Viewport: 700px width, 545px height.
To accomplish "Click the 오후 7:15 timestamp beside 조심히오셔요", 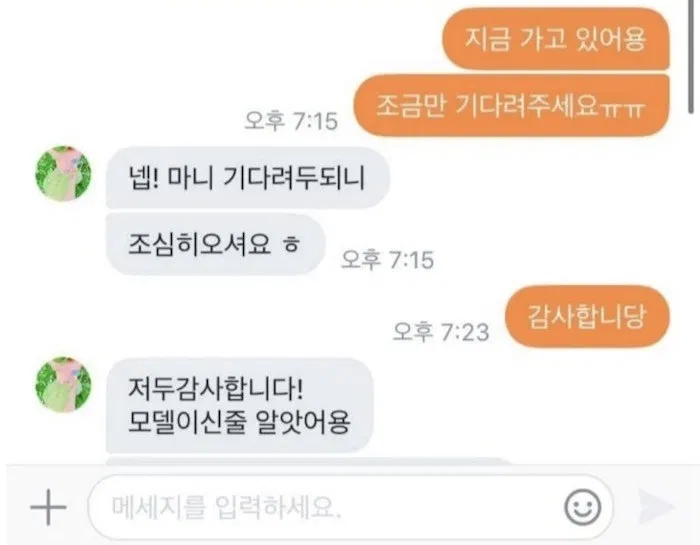I will 388,260.
